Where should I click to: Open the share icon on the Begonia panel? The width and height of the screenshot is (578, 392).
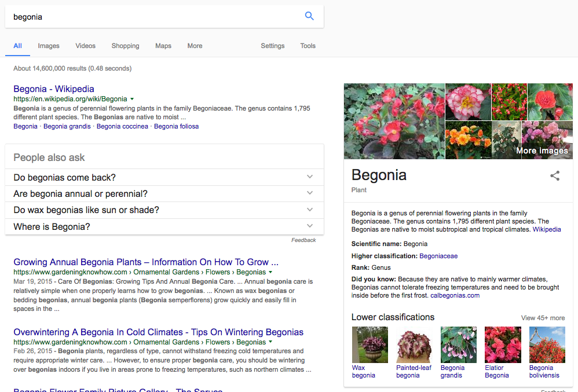(x=555, y=175)
